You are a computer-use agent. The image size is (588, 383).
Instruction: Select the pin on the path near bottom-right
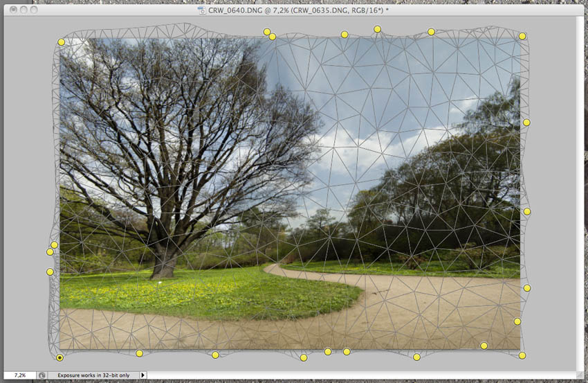click(484, 346)
